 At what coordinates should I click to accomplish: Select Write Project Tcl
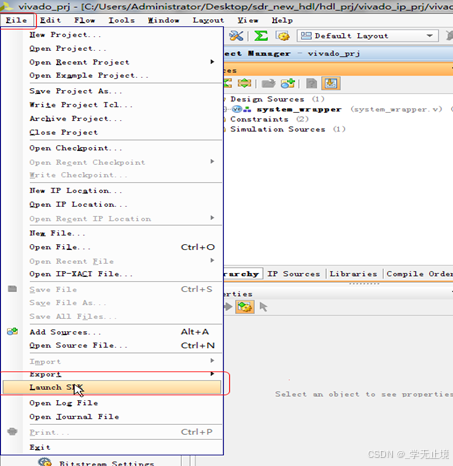112,105
